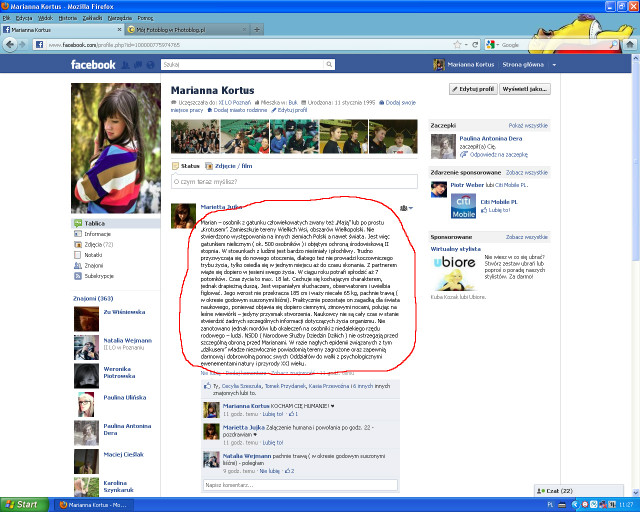The height and width of the screenshot is (512, 640).
Task: Click Pokaż wszystkie in Zaczepki section
Action: (x=528, y=126)
